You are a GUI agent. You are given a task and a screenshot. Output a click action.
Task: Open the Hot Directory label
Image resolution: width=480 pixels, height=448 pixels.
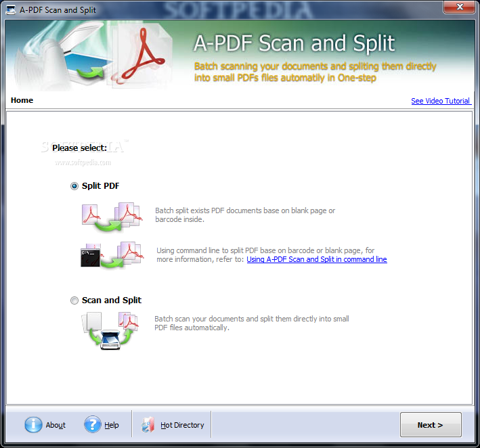[182, 425]
